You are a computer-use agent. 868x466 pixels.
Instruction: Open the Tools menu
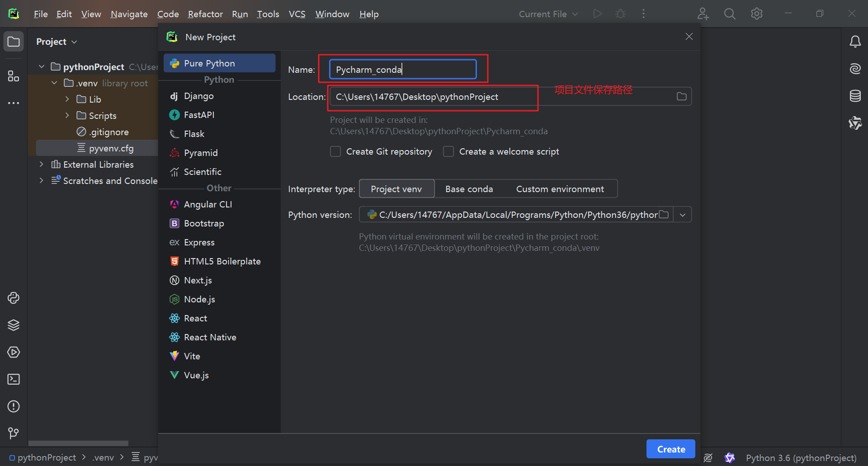(x=268, y=14)
